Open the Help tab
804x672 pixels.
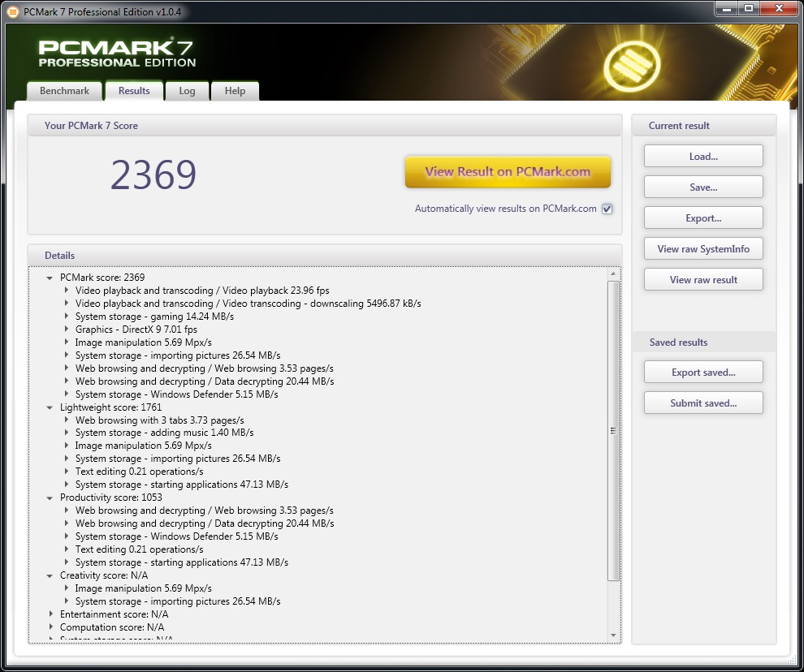235,91
